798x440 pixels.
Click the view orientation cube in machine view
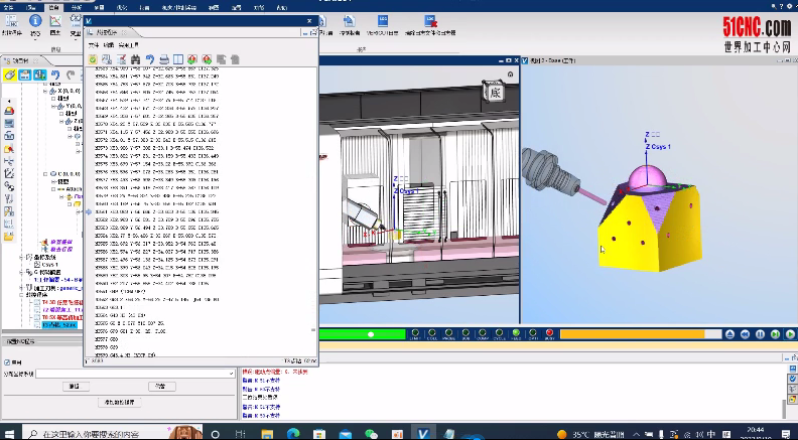pos(493,92)
